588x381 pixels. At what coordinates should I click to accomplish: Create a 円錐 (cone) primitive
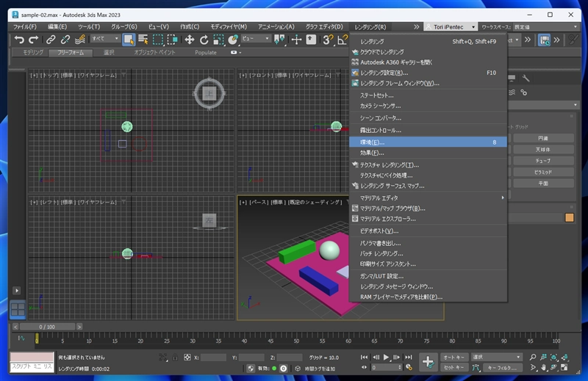[543, 138]
